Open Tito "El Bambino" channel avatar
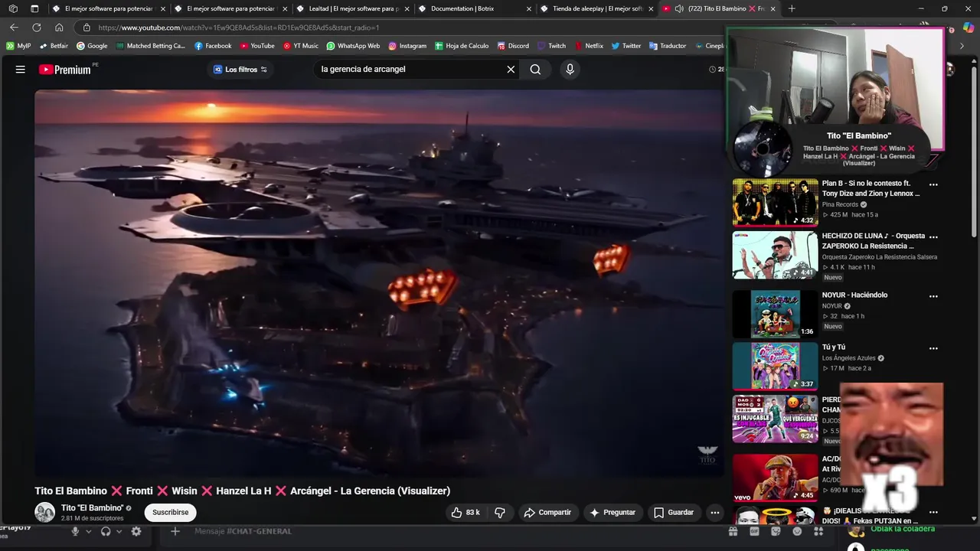The image size is (980, 551). point(45,512)
